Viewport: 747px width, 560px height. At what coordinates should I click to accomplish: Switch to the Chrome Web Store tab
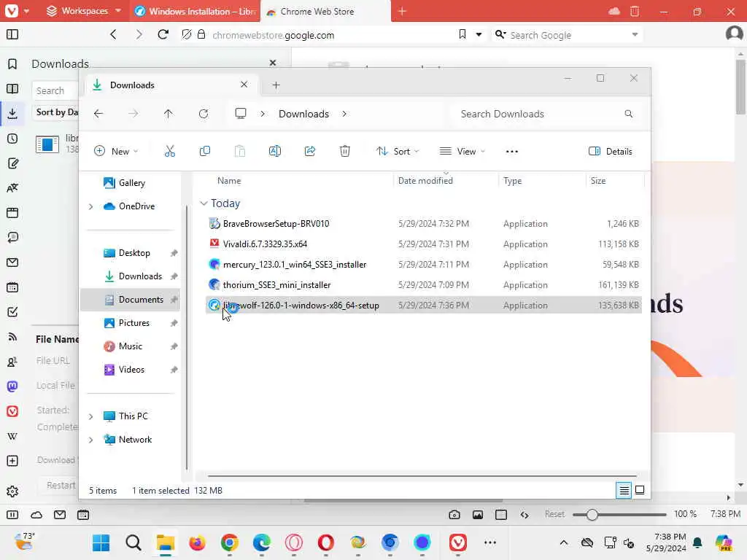326,11
